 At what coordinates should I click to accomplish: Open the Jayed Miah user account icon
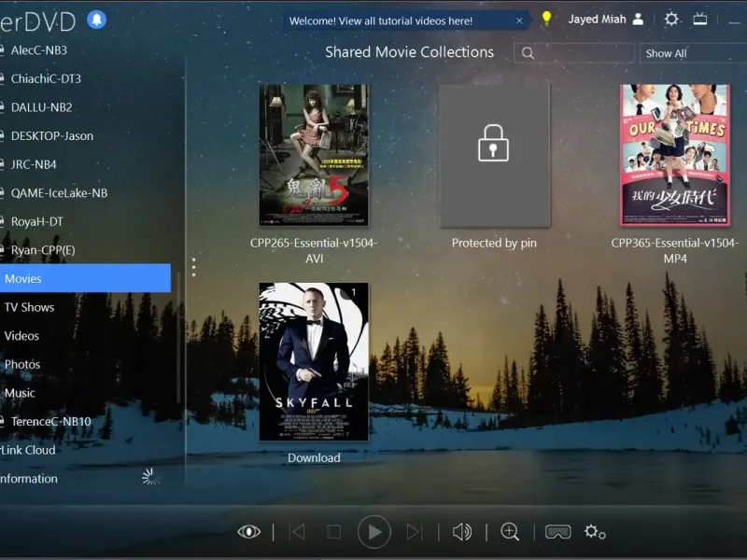click(x=638, y=19)
